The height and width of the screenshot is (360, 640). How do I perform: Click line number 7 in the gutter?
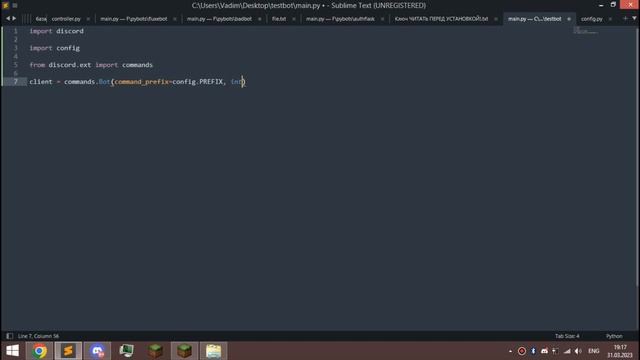(x=16, y=82)
